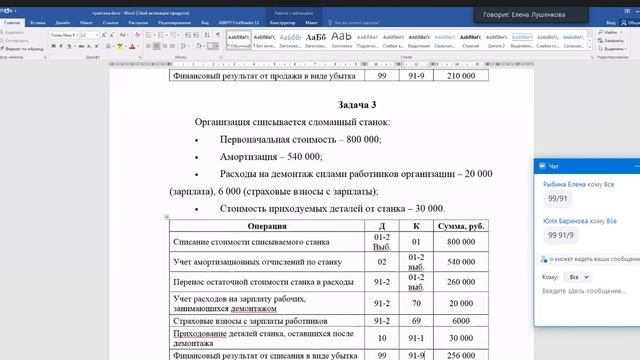Switch to the Ссылки tab

pos(110,22)
